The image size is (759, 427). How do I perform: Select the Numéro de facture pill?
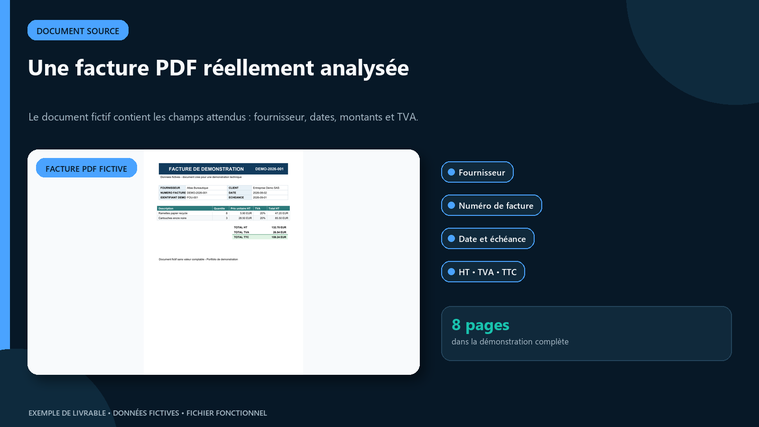(x=491, y=205)
